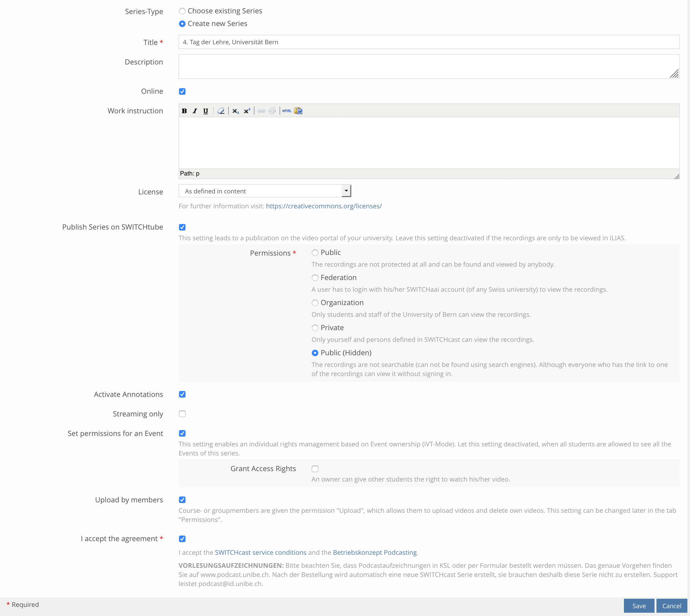Open SWITCHcast service conditions link
Image resolution: width=690 pixels, height=616 pixels.
pos(260,553)
